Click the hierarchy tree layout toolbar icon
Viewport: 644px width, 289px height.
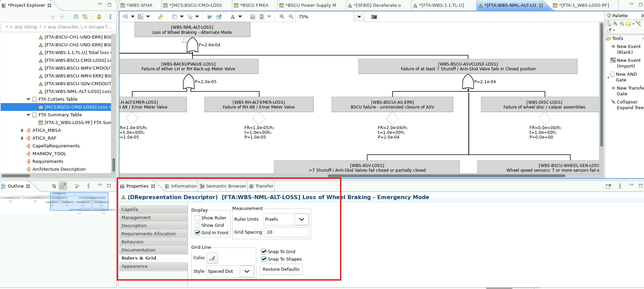pyautogui.click(x=233, y=17)
